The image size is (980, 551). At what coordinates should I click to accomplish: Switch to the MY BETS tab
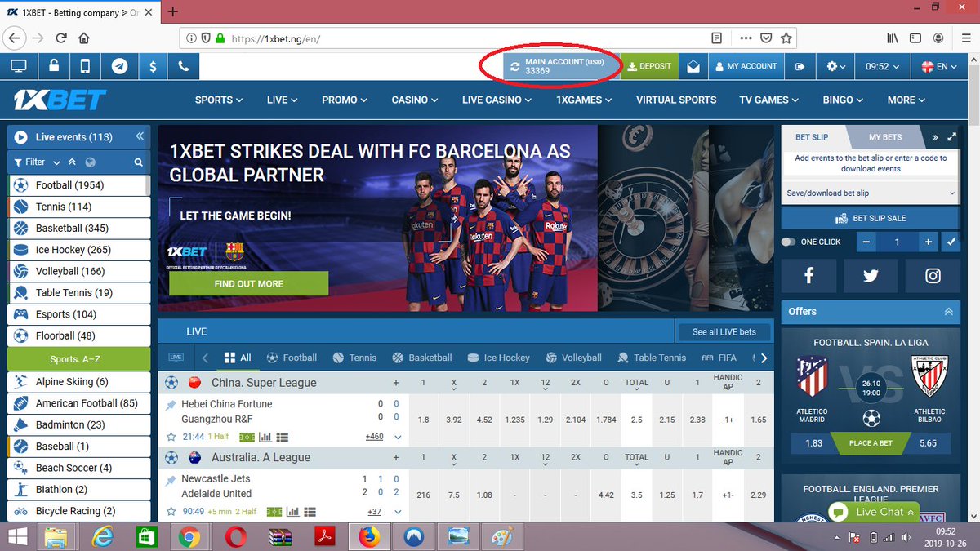tap(885, 137)
